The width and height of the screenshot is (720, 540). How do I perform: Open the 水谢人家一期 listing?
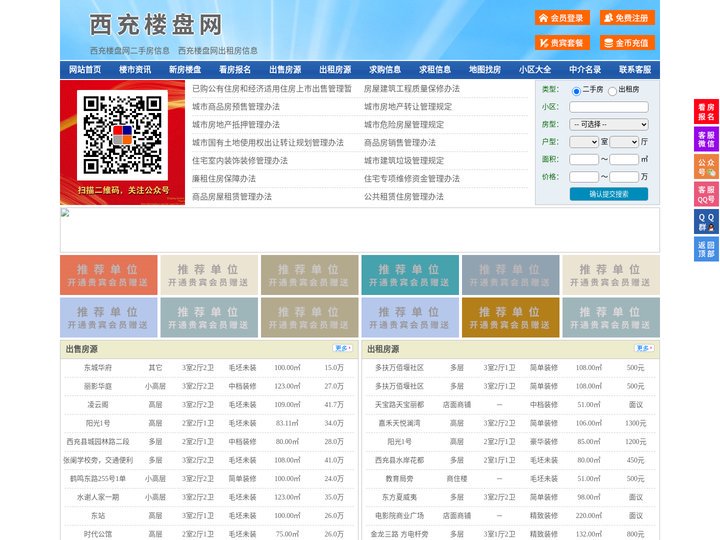pos(98,497)
